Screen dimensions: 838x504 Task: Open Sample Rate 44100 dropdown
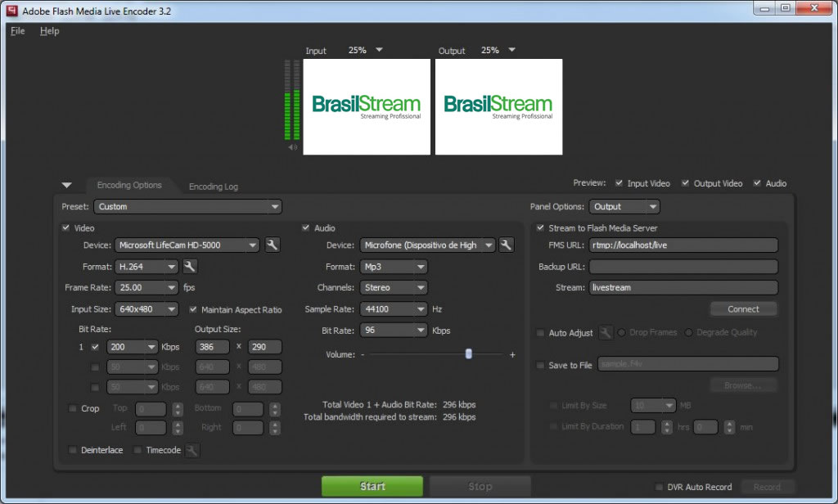pyautogui.click(x=394, y=309)
